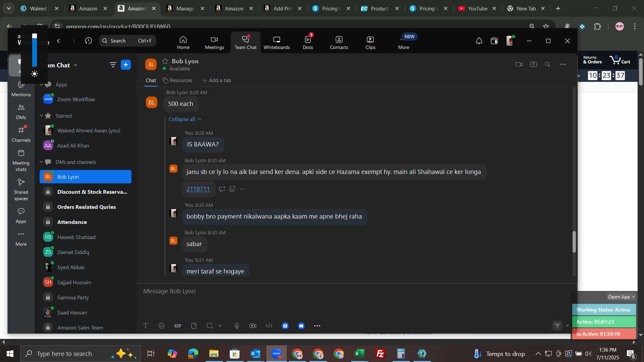Image resolution: width=644 pixels, height=362 pixels.
Task: Click chat messages vertical scrollbar
Action: (x=574, y=242)
